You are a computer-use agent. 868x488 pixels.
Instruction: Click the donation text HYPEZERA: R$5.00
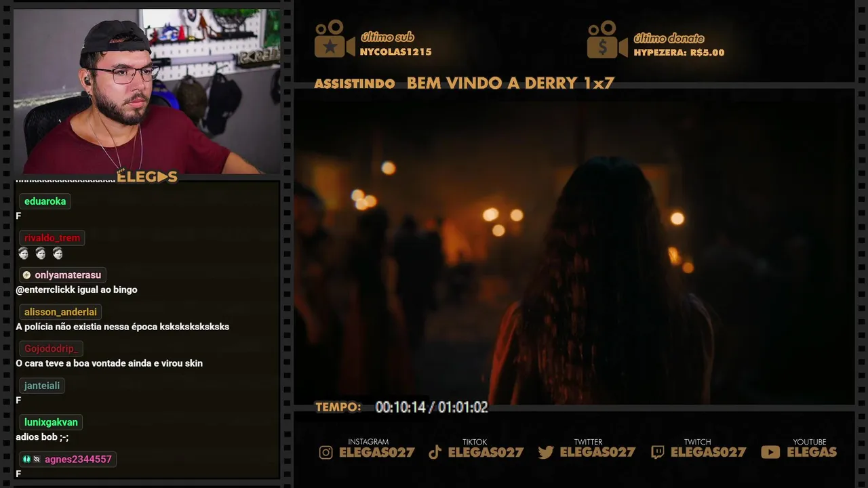(679, 53)
